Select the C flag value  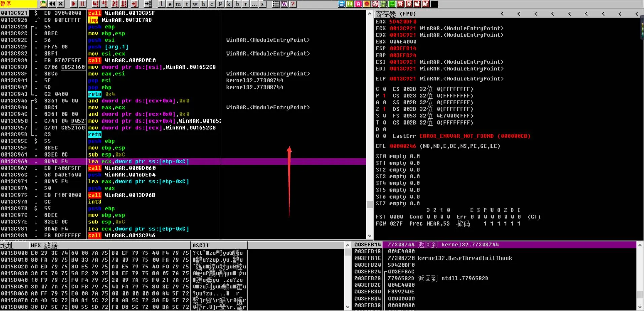384,89
